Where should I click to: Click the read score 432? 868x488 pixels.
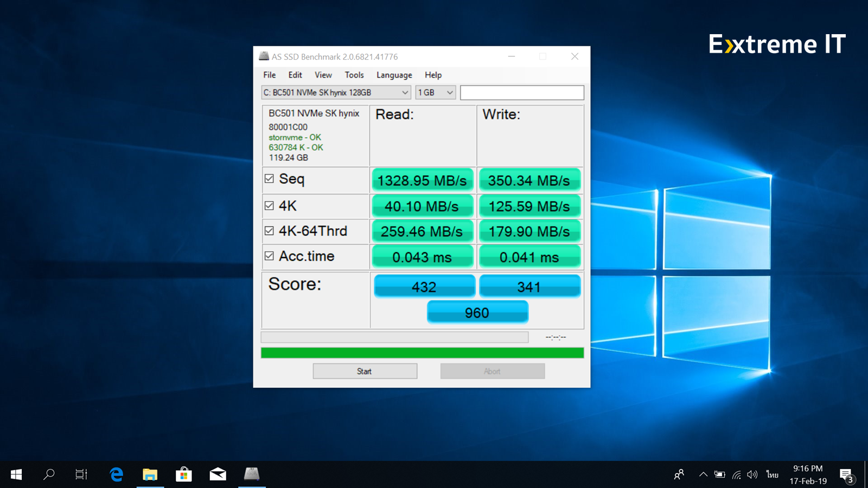point(424,286)
